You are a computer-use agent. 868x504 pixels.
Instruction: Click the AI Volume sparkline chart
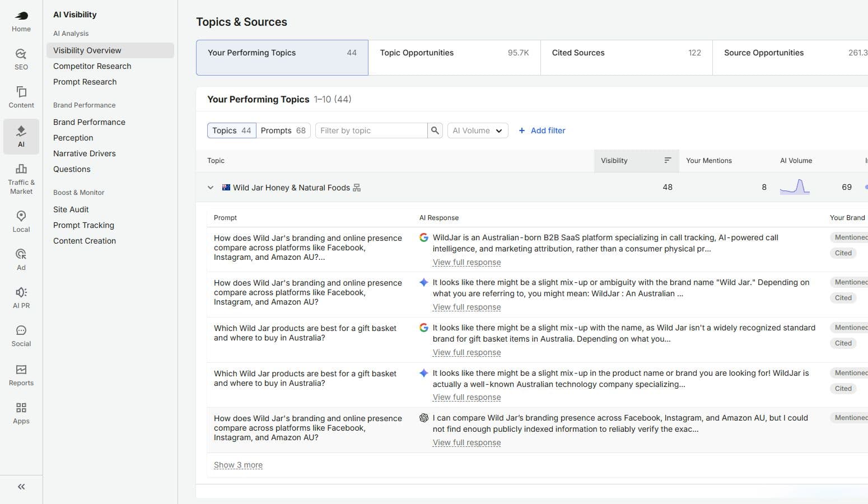[x=795, y=187]
